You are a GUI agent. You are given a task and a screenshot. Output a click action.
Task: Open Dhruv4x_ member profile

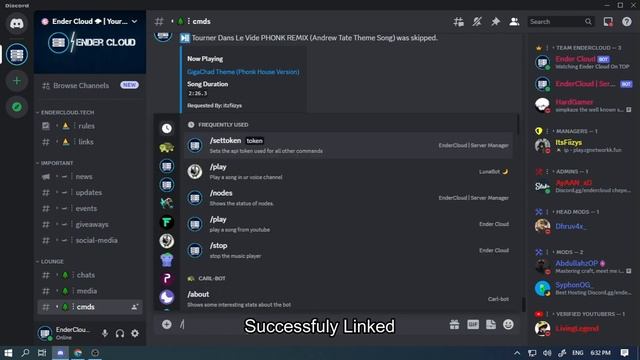[x=583, y=226]
